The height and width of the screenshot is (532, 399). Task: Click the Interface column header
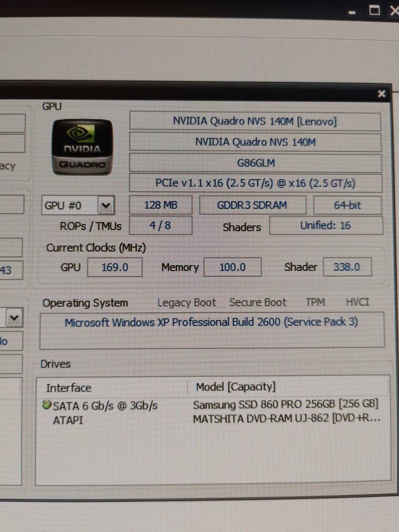click(68, 388)
